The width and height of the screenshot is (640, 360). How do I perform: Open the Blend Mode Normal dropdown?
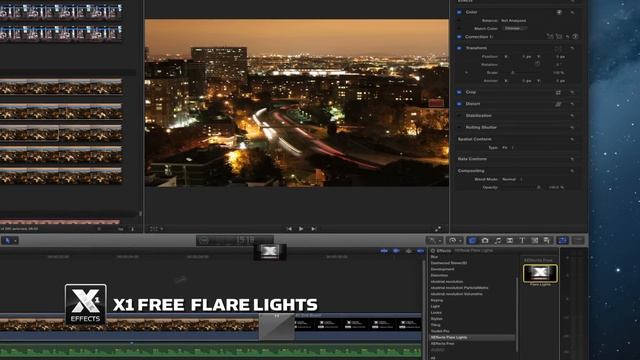point(512,180)
